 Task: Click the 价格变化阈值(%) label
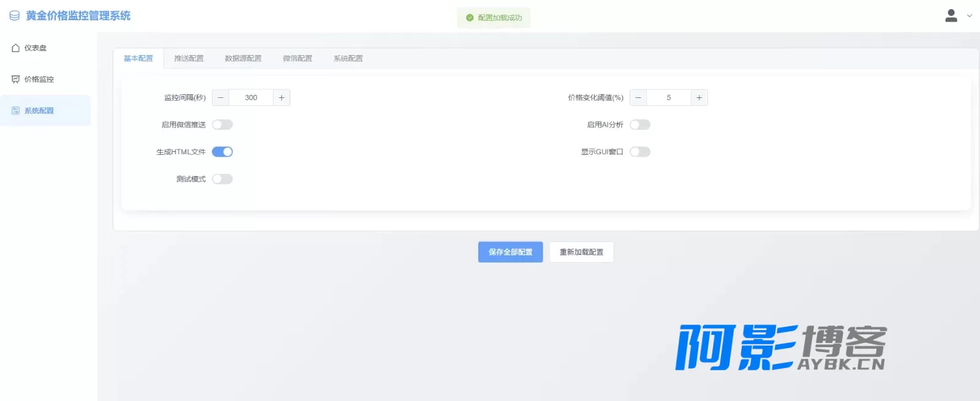click(595, 97)
